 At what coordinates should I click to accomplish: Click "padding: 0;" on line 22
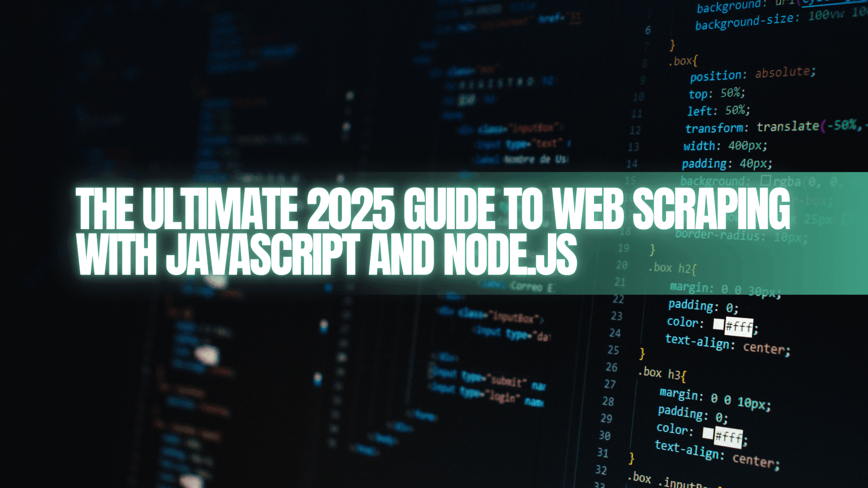(x=703, y=306)
